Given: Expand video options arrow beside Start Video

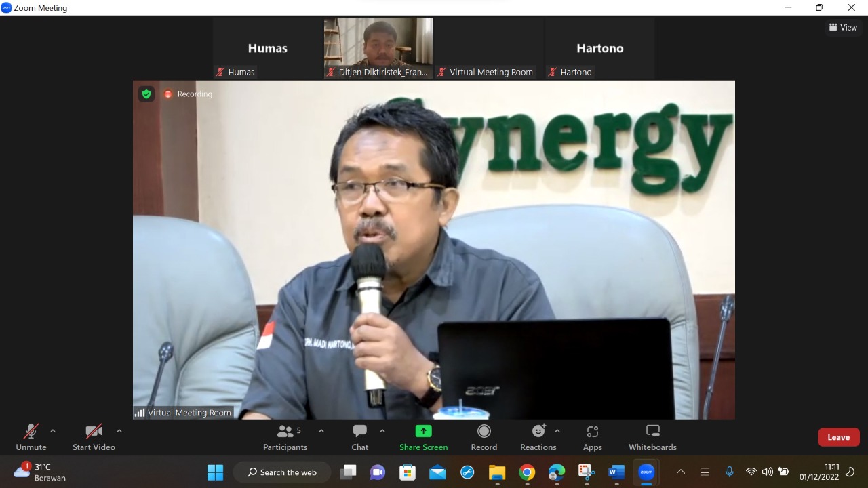Looking at the screenshot, I should tap(119, 431).
